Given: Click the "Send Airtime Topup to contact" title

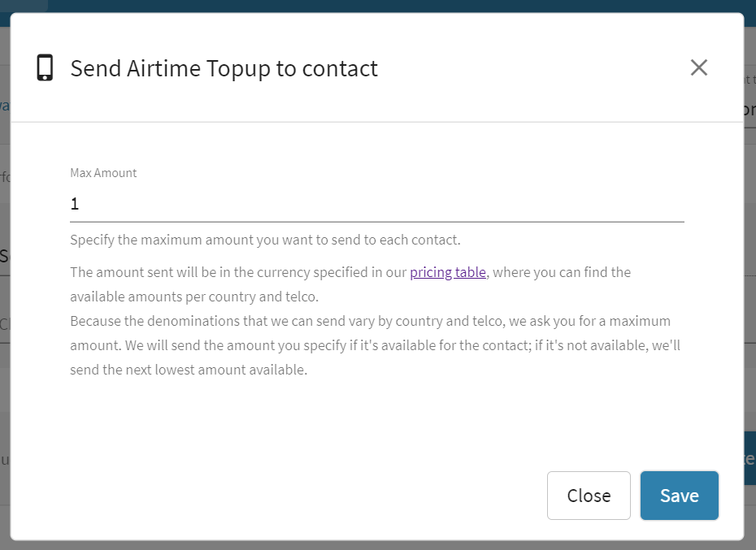Looking at the screenshot, I should tap(224, 68).
